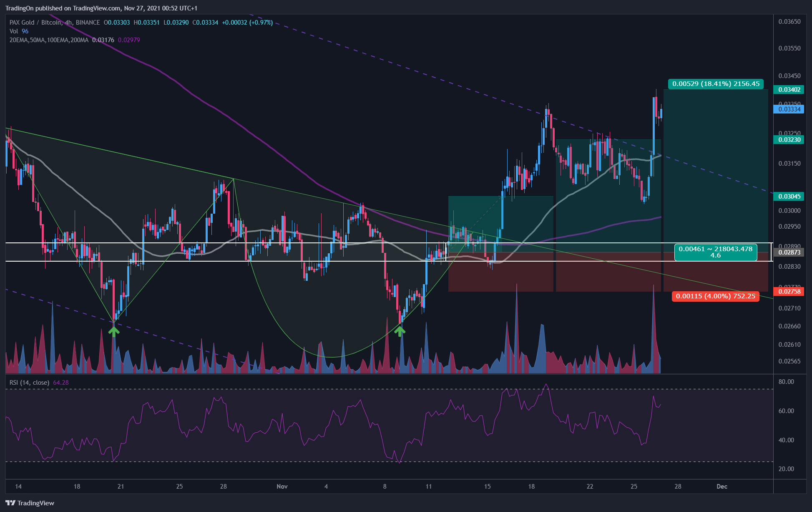812x512 pixels.
Task: Click the Dec date label on time axis
Action: coord(721,487)
